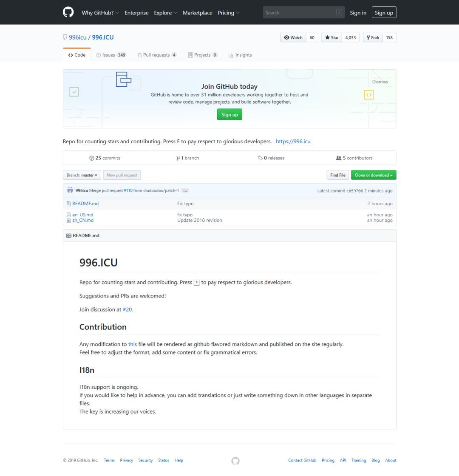Open the https://996.icu link
This screenshot has width=459, height=476.
click(293, 142)
